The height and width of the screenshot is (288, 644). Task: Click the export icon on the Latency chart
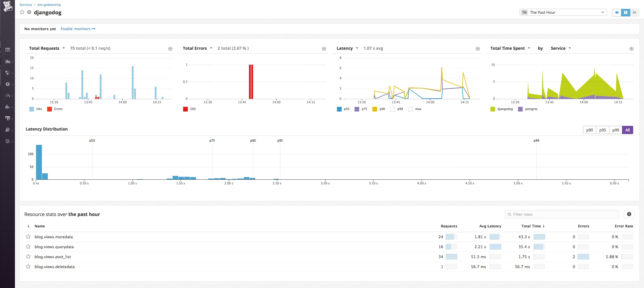tap(478, 49)
